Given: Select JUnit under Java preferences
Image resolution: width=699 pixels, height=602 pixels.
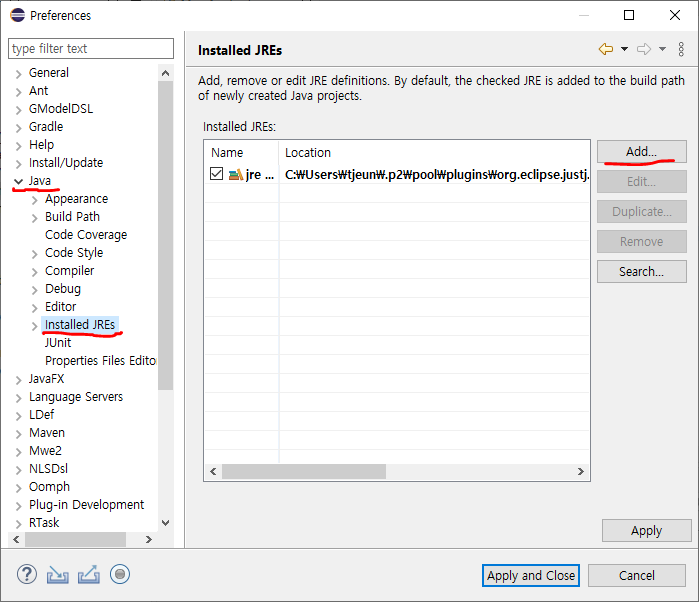Looking at the screenshot, I should (58, 343).
